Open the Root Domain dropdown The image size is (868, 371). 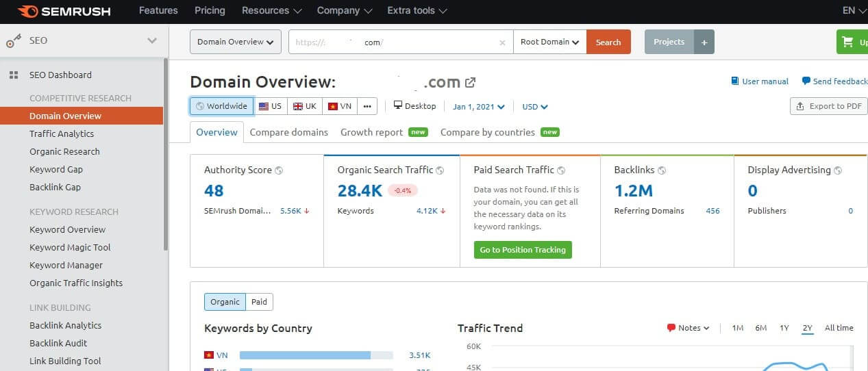coord(549,42)
